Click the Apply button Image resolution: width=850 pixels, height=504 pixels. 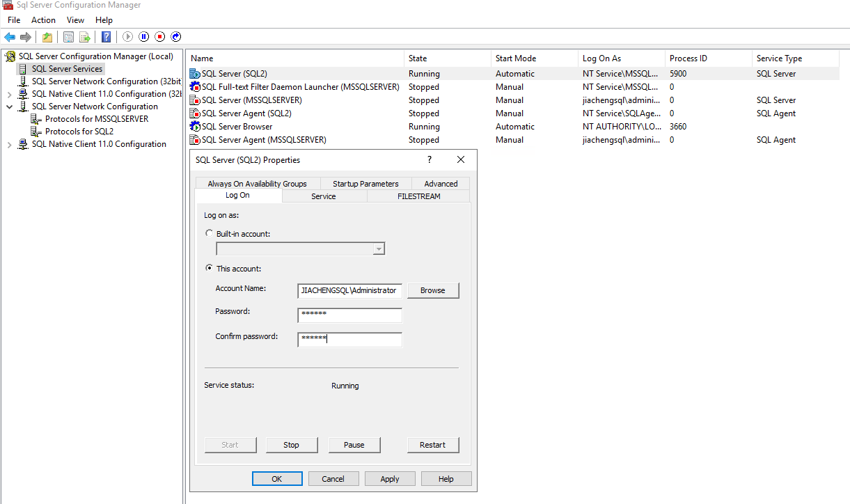[x=390, y=479]
